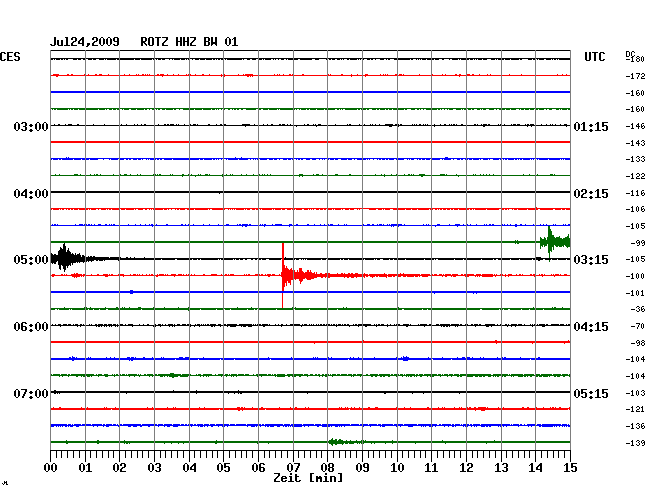Select the 06:00 local time label
This screenshot has width=650, height=494.
tap(31, 327)
